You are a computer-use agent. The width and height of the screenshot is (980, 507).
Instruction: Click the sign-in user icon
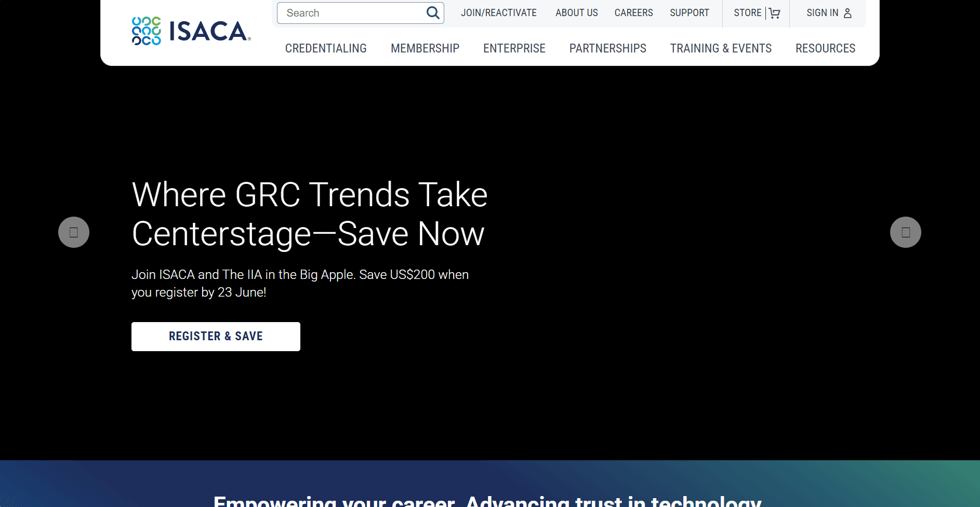tap(847, 13)
